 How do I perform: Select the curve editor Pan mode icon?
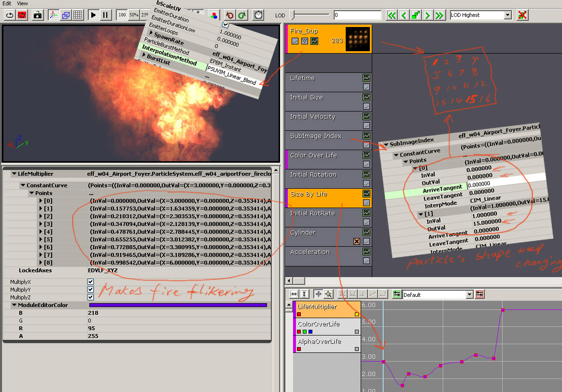tap(318, 294)
